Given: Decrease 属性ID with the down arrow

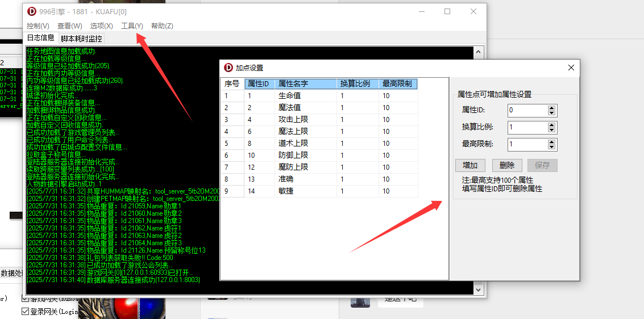Looking at the screenshot, I should tap(551, 113).
